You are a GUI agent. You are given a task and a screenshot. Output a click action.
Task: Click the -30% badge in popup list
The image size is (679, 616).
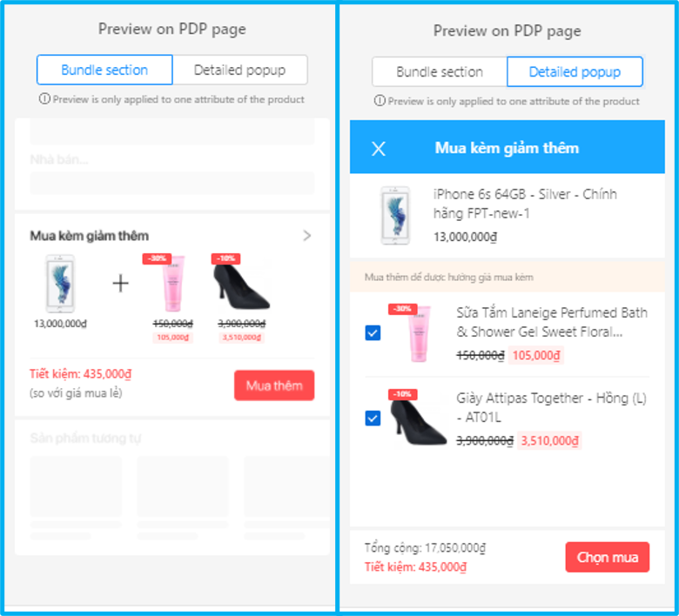[403, 309]
